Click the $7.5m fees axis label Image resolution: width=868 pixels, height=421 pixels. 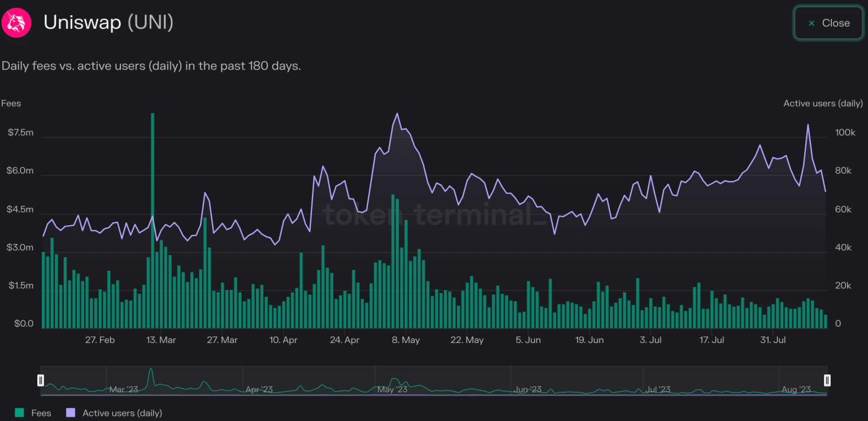tap(20, 133)
